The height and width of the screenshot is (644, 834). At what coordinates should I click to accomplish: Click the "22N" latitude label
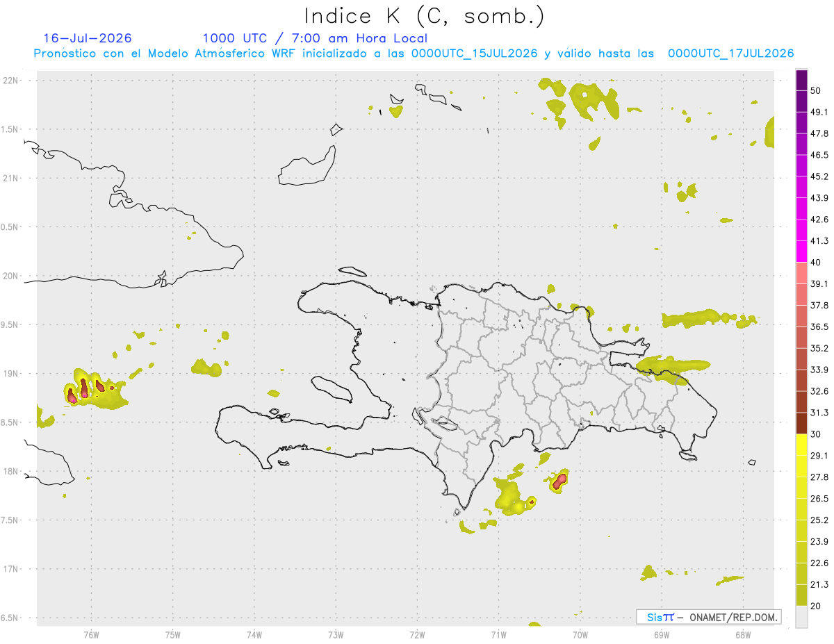point(12,81)
